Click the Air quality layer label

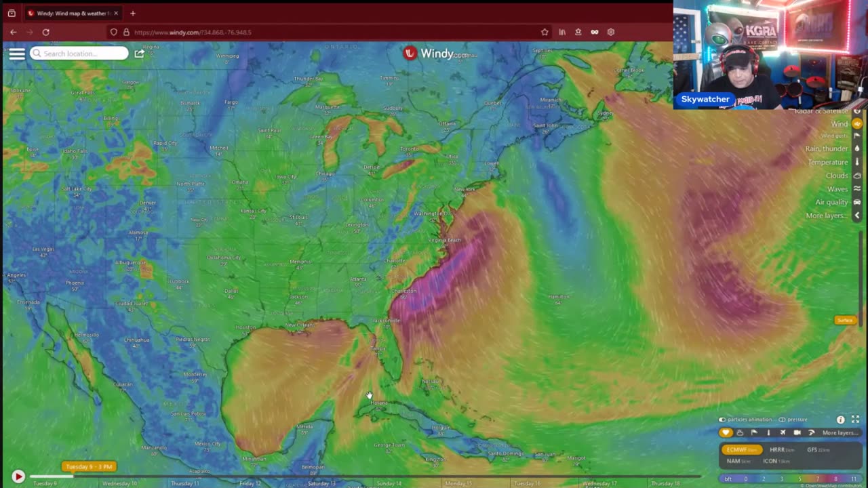click(x=832, y=202)
